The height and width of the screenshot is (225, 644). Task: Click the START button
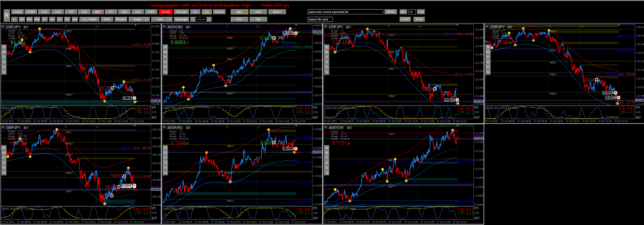point(405,19)
